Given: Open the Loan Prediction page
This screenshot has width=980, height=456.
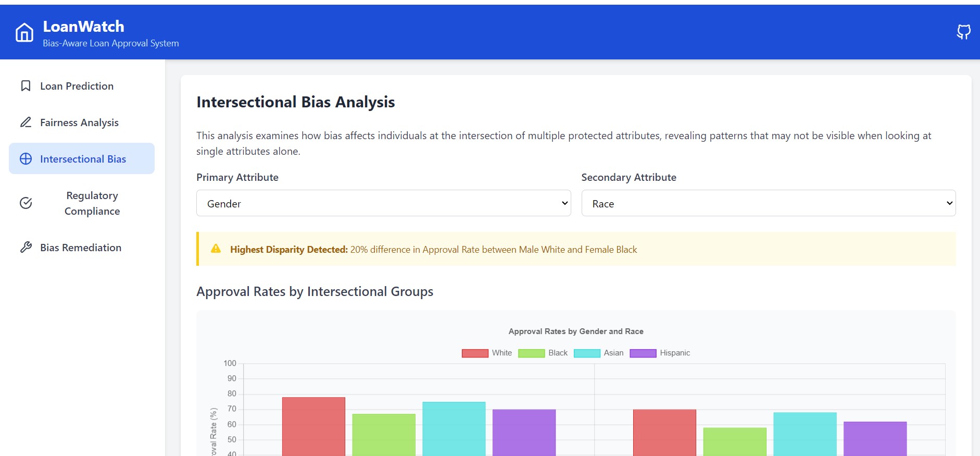Looking at the screenshot, I should [x=82, y=86].
